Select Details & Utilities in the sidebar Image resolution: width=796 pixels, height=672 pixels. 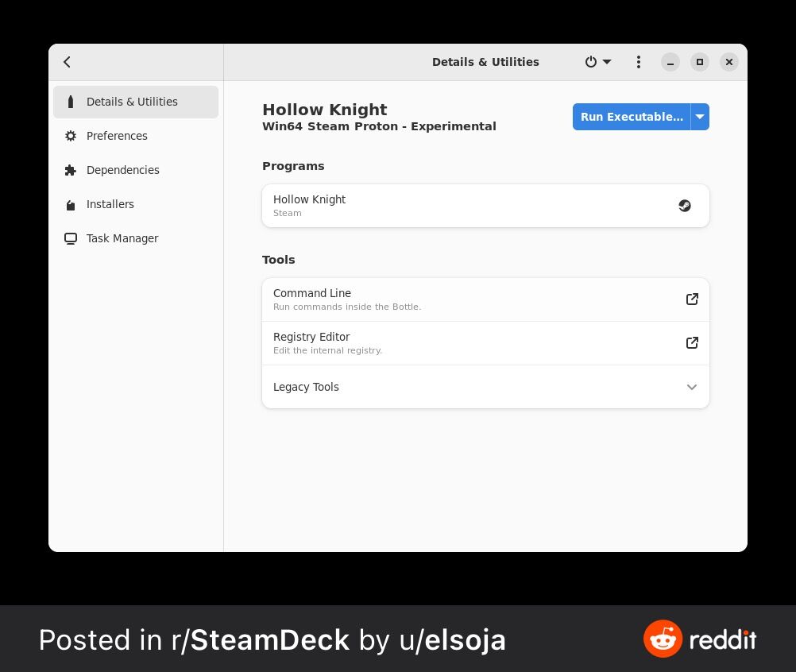[x=136, y=102]
